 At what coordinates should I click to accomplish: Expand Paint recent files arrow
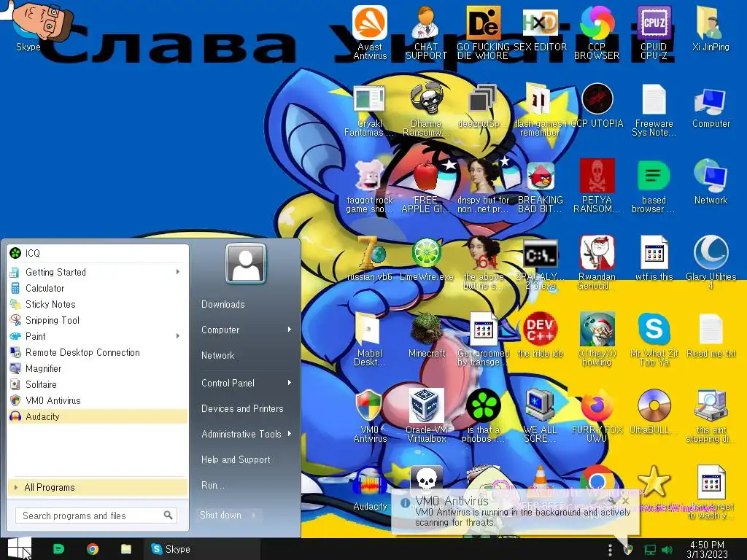click(178, 336)
